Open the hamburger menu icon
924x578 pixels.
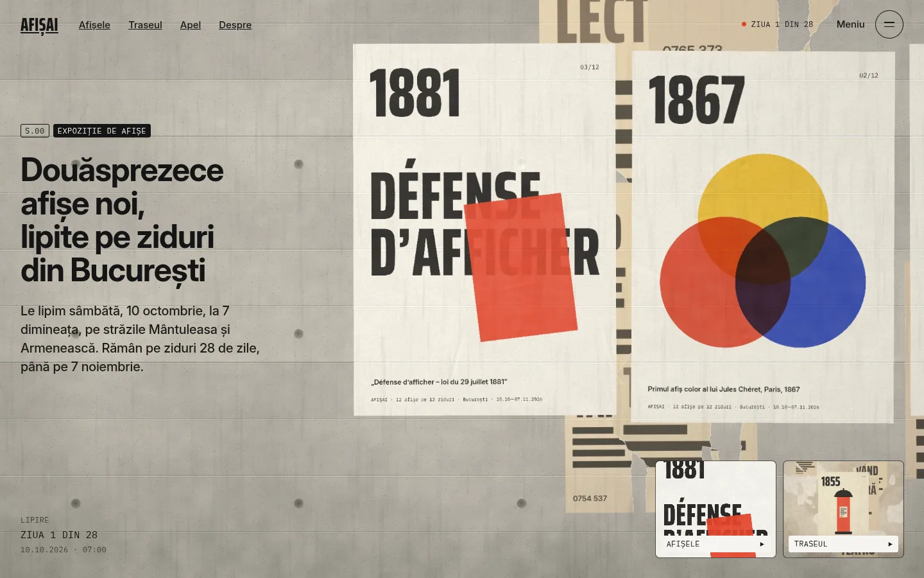point(889,24)
